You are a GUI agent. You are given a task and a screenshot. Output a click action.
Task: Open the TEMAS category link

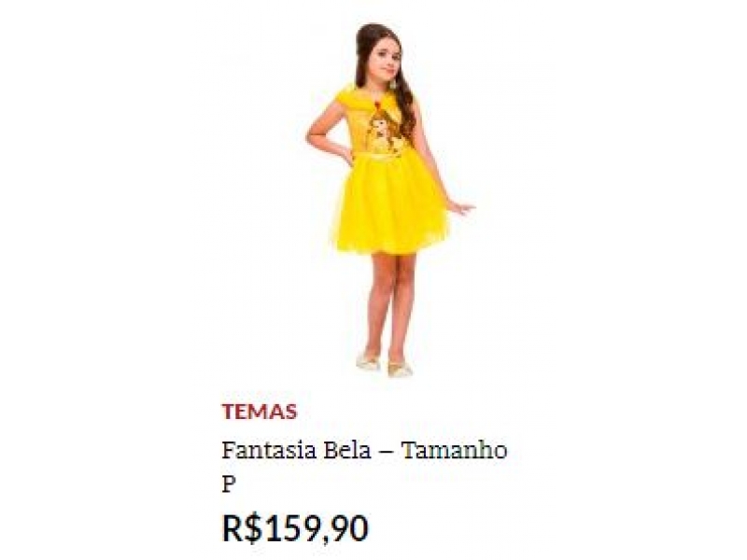[260, 412]
